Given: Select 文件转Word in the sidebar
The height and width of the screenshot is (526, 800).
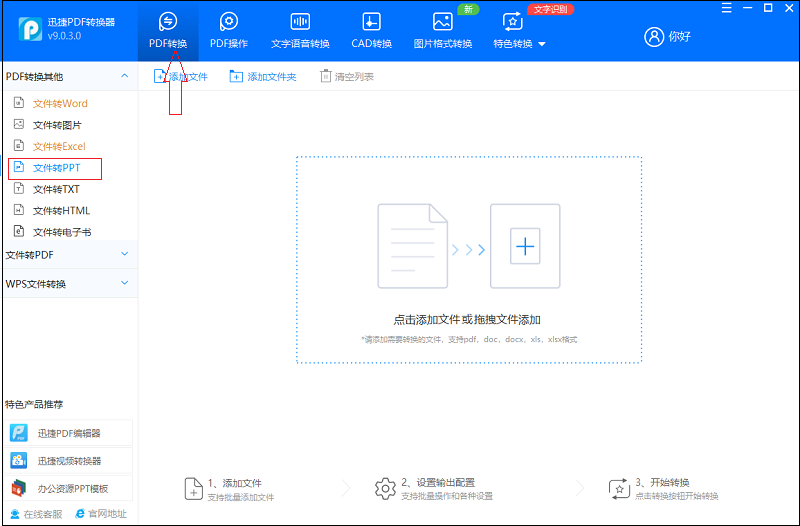Looking at the screenshot, I should coord(60,104).
